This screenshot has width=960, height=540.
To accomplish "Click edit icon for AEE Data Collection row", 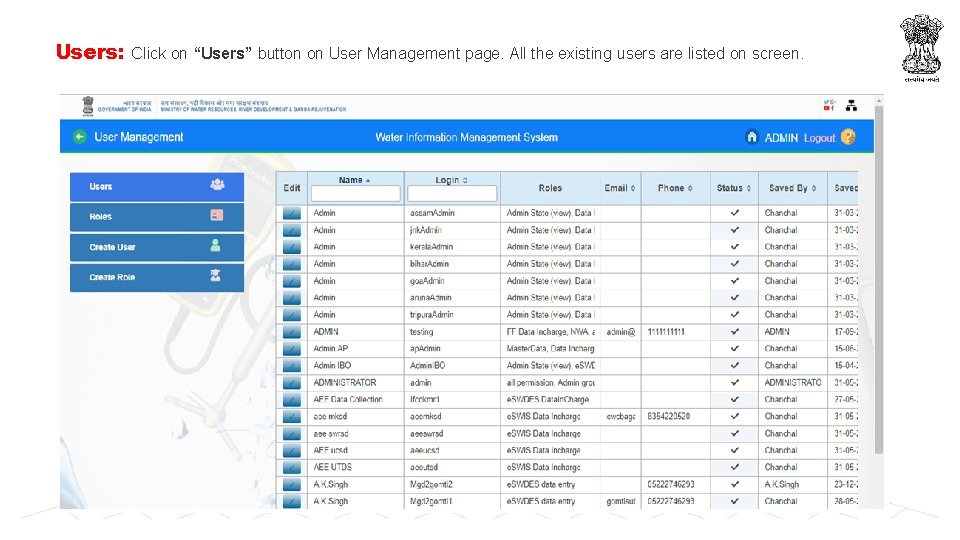I will coord(292,399).
